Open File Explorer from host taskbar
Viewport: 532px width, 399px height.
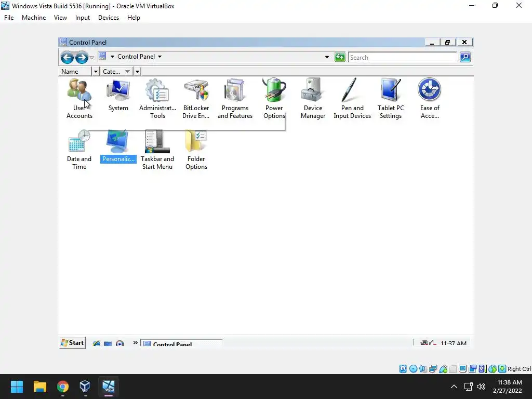pyautogui.click(x=39, y=387)
